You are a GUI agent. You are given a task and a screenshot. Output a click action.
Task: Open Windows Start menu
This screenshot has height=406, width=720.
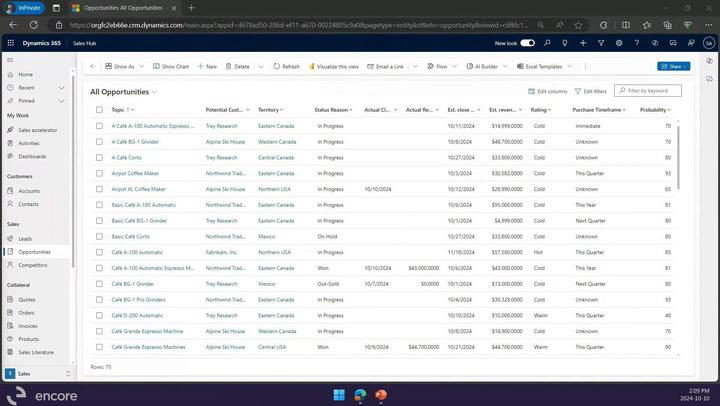click(339, 395)
